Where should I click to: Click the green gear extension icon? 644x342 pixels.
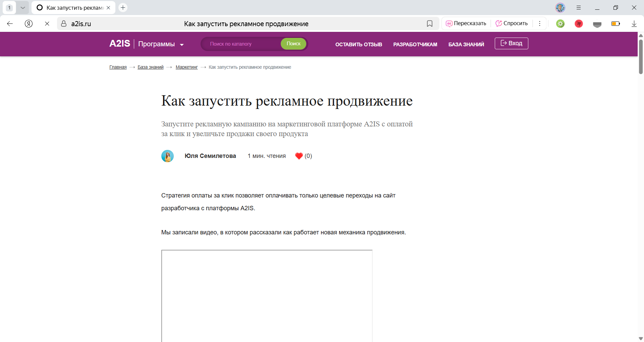(x=560, y=23)
